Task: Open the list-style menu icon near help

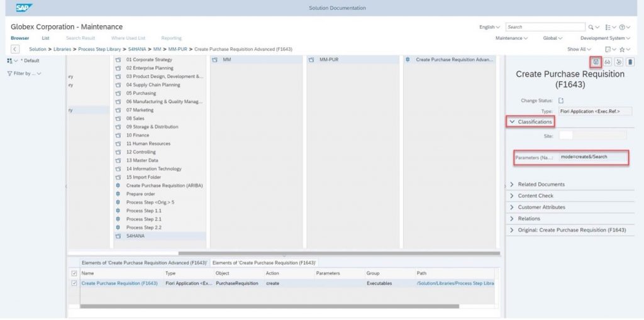Action: 609,27
